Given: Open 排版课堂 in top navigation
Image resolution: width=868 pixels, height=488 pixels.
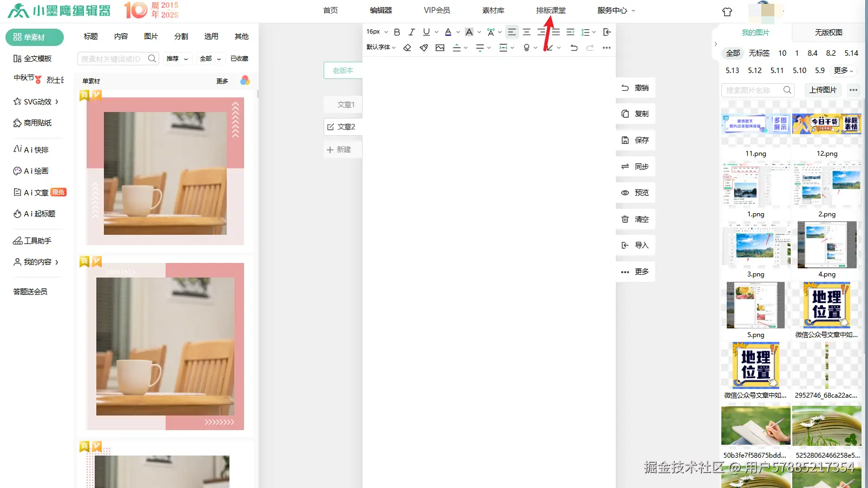Looking at the screenshot, I should pos(551,10).
